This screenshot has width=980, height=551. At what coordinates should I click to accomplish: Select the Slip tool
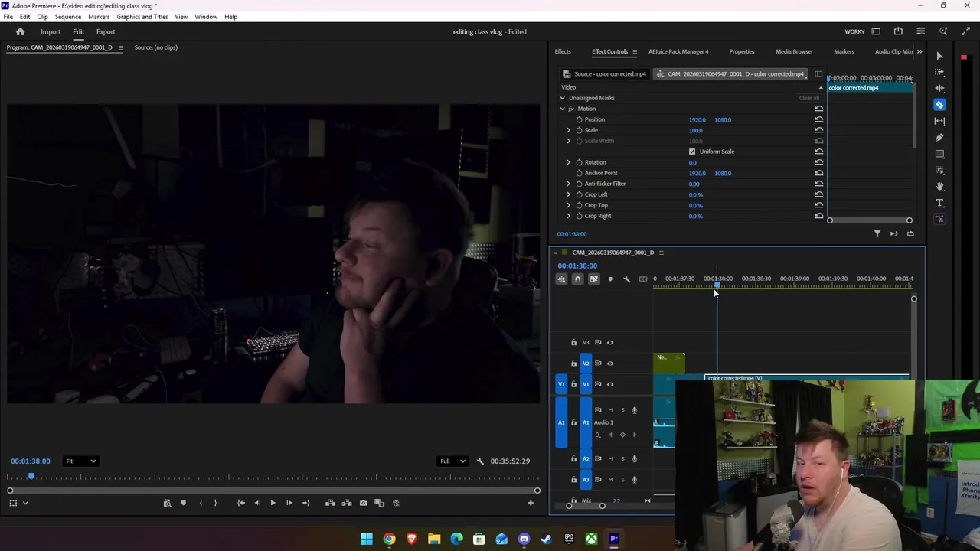(x=939, y=121)
